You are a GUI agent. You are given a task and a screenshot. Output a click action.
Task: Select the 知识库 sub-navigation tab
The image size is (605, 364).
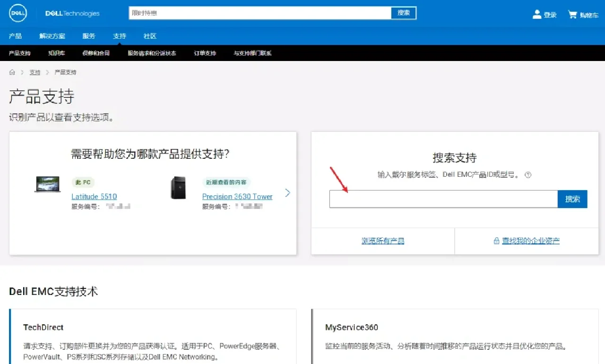[57, 53]
